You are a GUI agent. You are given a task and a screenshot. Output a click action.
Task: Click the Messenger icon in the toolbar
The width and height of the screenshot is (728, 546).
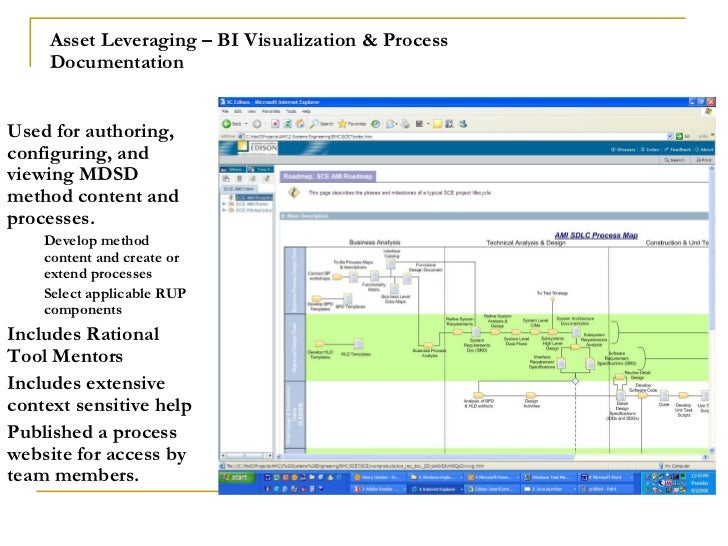click(x=462, y=124)
